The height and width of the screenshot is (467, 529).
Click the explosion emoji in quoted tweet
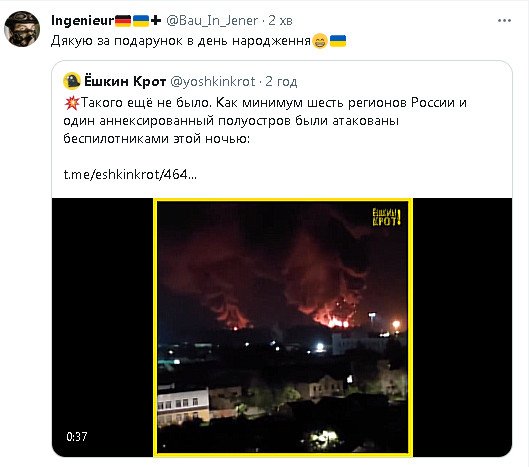click(72, 103)
